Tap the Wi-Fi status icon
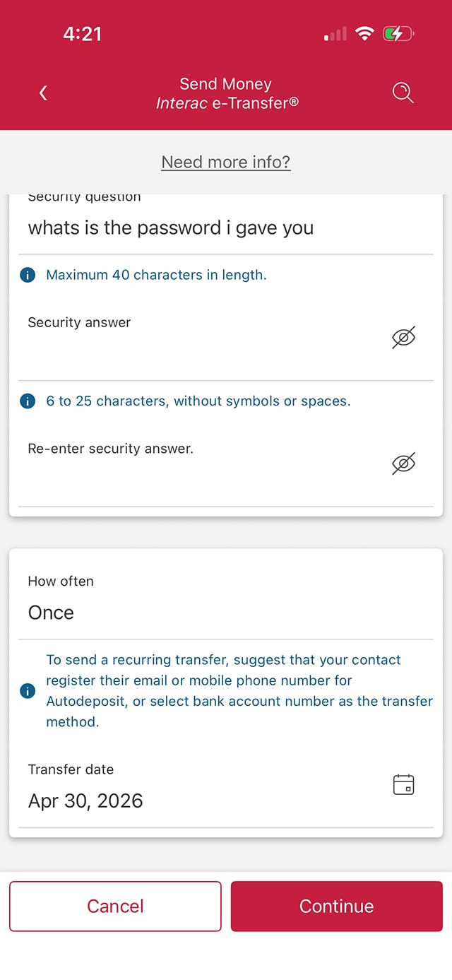 [x=364, y=33]
